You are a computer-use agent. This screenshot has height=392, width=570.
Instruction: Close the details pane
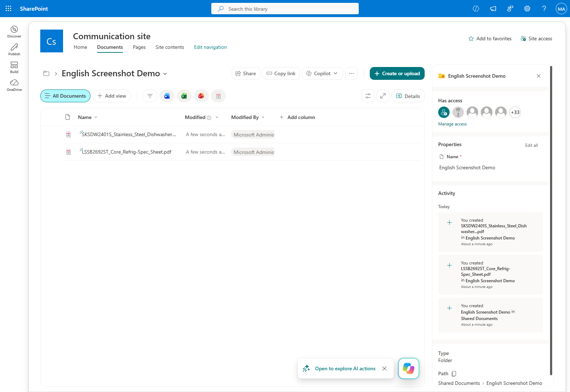pos(539,76)
